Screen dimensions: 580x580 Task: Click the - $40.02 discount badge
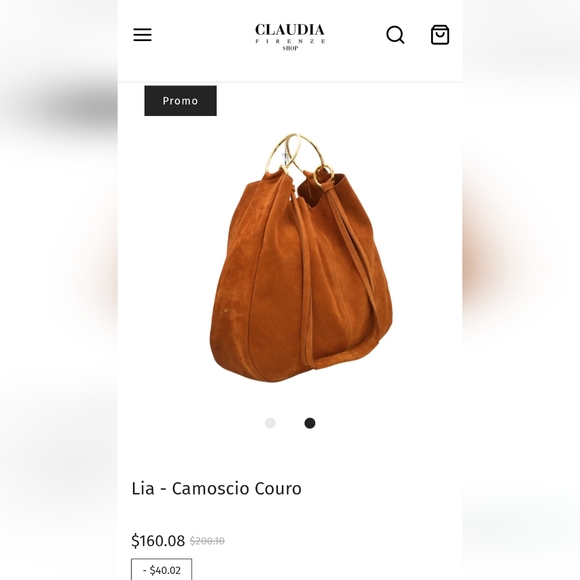[x=162, y=570]
